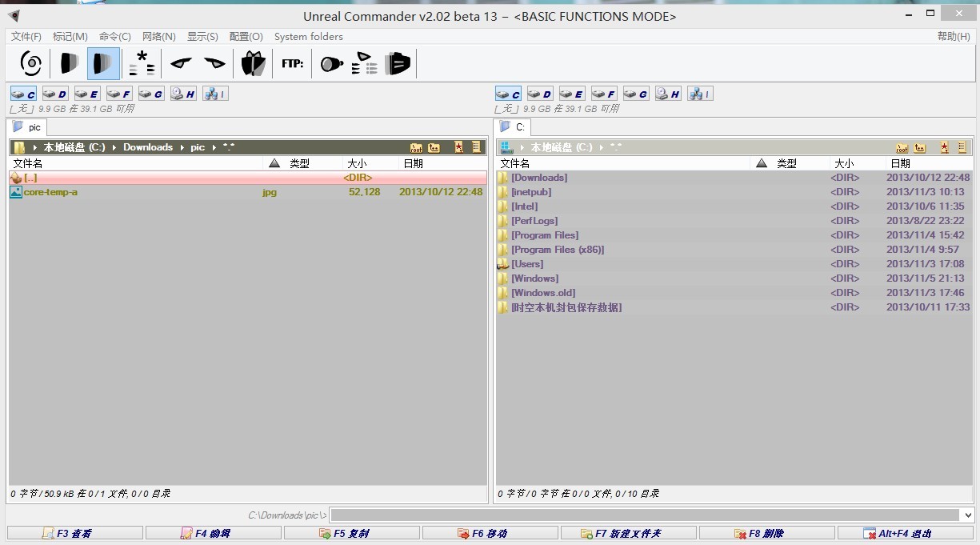The height and width of the screenshot is (545, 980).
Task: Switch right panel to drive C
Action: (x=508, y=94)
